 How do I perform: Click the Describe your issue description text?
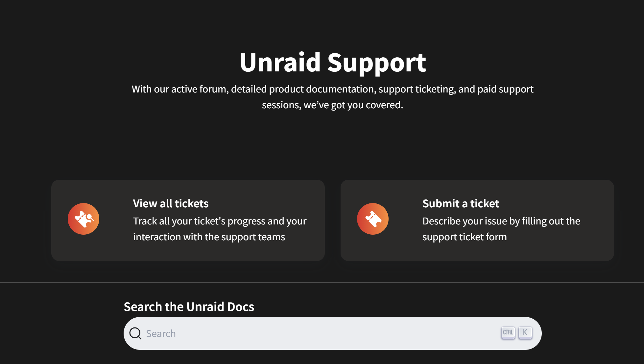click(x=501, y=229)
